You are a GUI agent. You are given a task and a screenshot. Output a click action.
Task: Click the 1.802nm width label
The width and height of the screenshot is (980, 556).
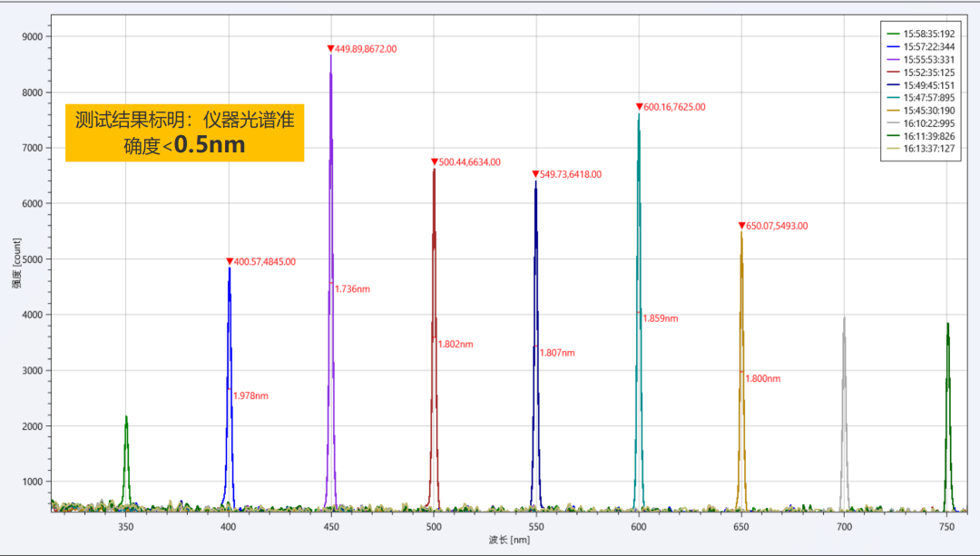(x=456, y=345)
